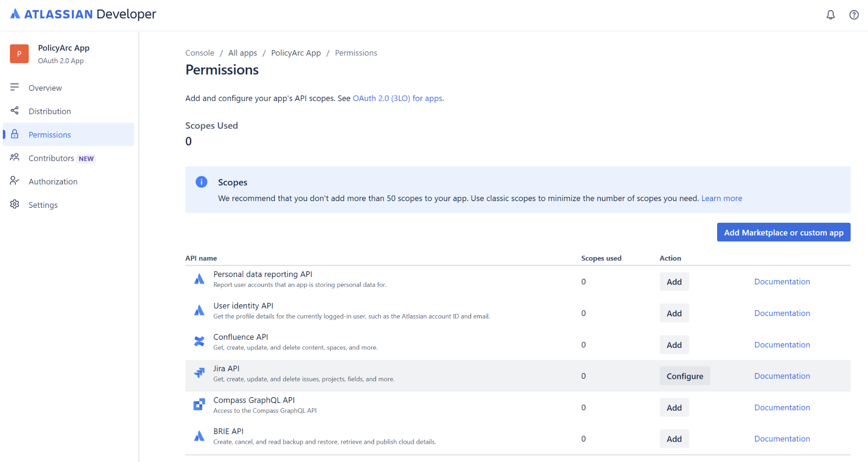868x462 pixels.
Task: Open Documentation for BRIE API
Action: point(782,439)
